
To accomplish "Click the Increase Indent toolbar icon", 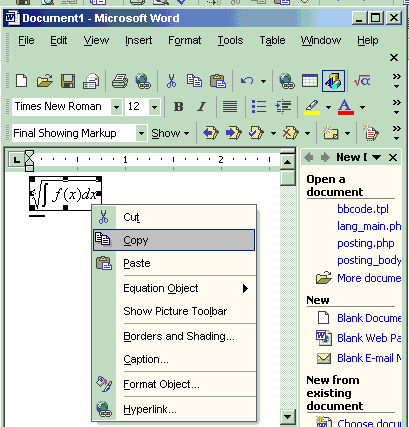I will [283, 107].
